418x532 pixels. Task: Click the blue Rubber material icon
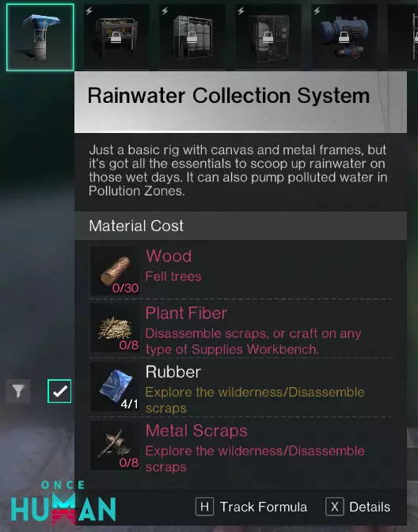pyautogui.click(x=115, y=387)
